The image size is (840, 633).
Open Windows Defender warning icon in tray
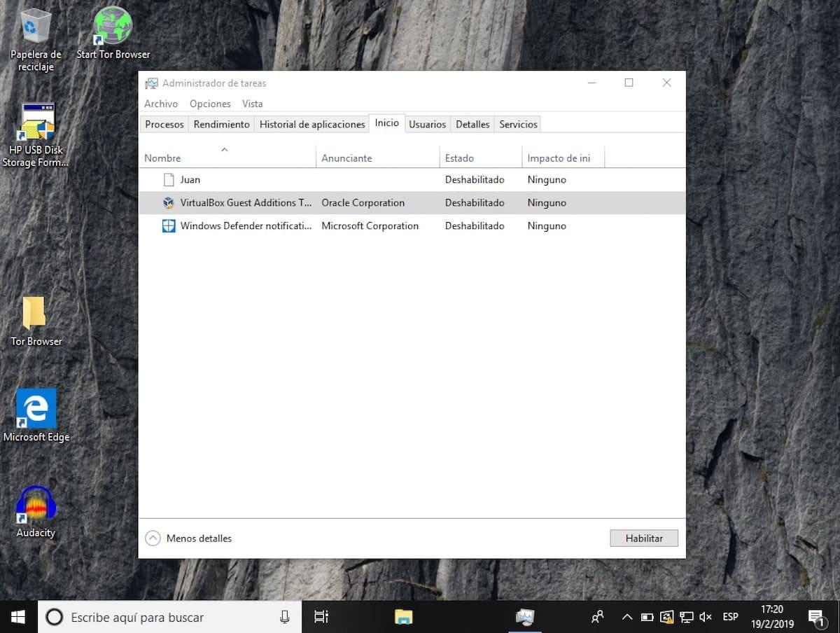666,616
